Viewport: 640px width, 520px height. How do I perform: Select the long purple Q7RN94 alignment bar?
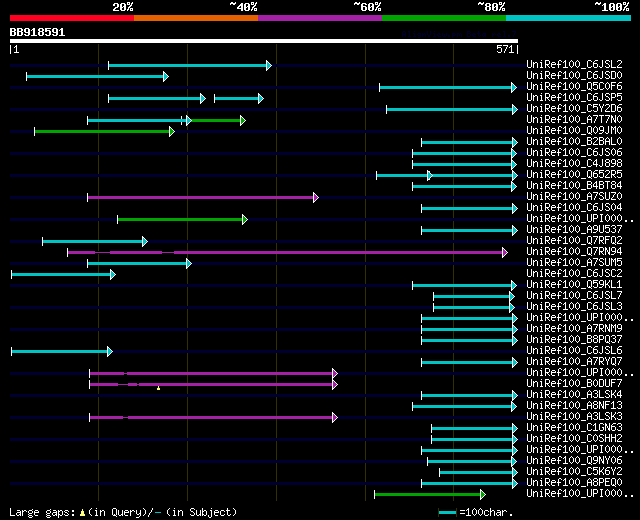[287, 253]
